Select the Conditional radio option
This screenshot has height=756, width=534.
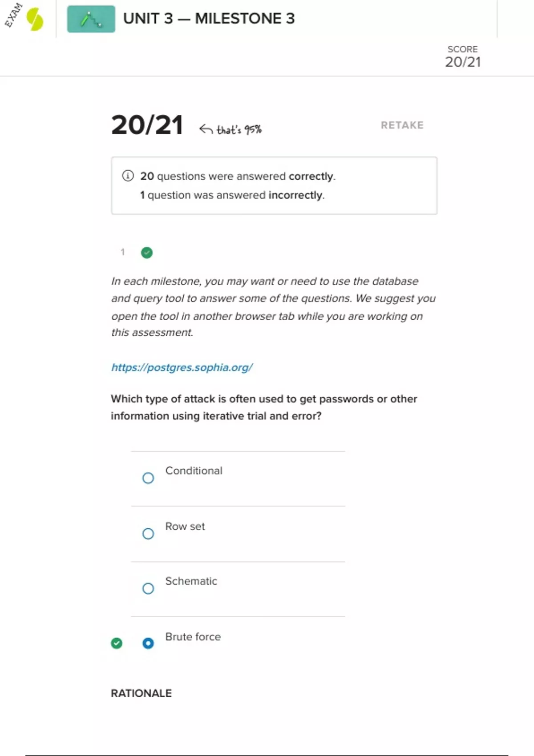pos(148,478)
